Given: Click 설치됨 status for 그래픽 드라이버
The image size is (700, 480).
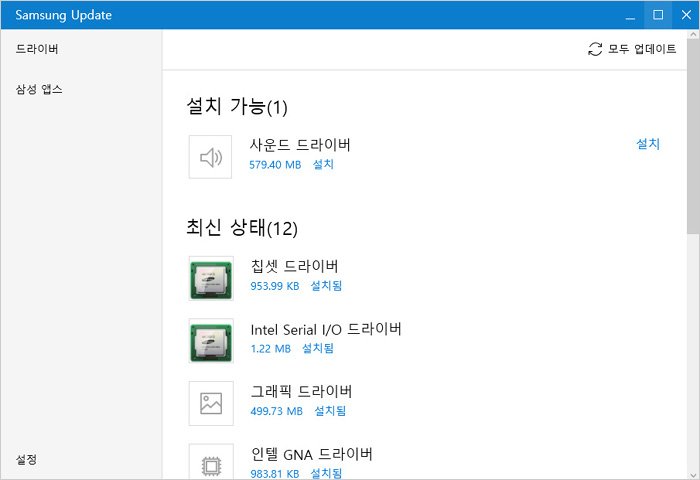Looking at the screenshot, I should 330,411.
